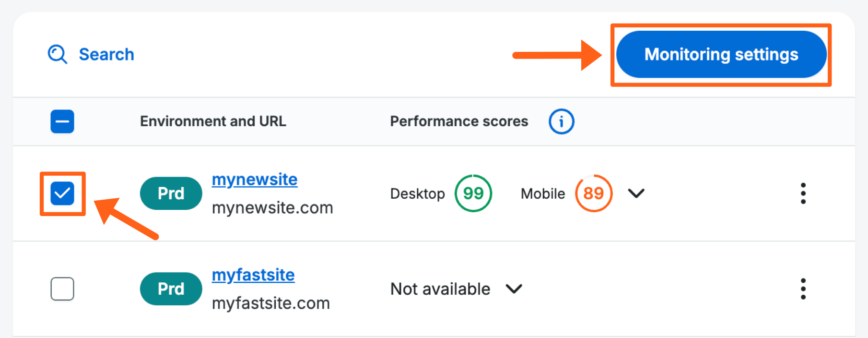Viewport: 868px width, 338px height.
Task: Open the mynewsite link
Action: (254, 179)
